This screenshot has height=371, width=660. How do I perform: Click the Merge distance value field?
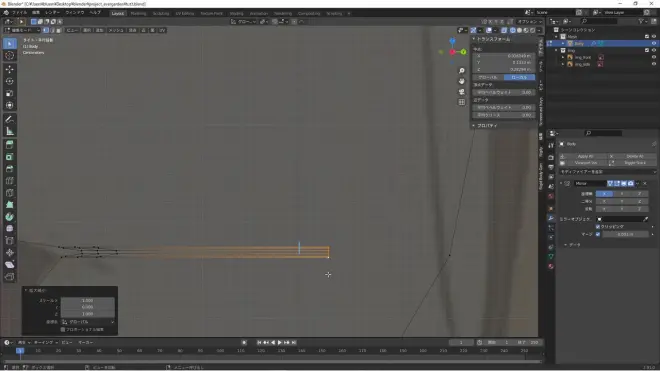625,234
